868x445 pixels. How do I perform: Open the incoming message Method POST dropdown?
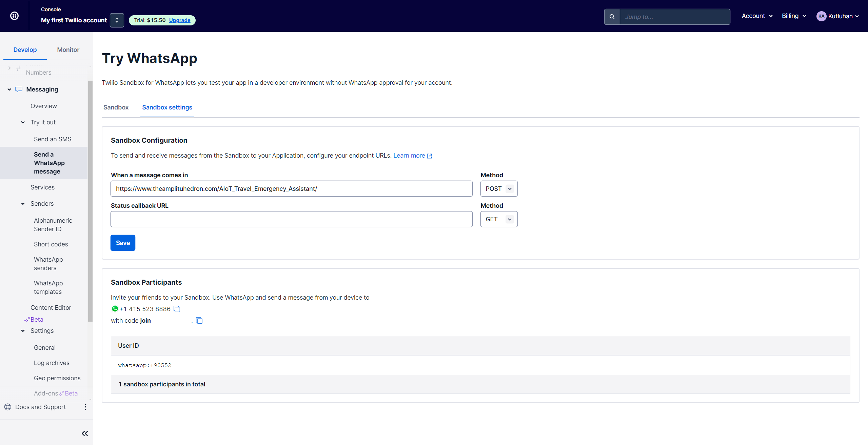coord(499,189)
